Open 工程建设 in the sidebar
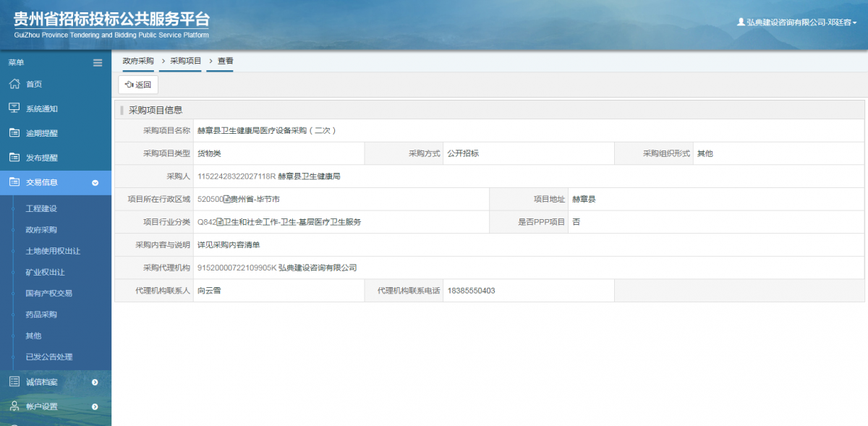Screen dimensions: 868x426 tap(41, 208)
